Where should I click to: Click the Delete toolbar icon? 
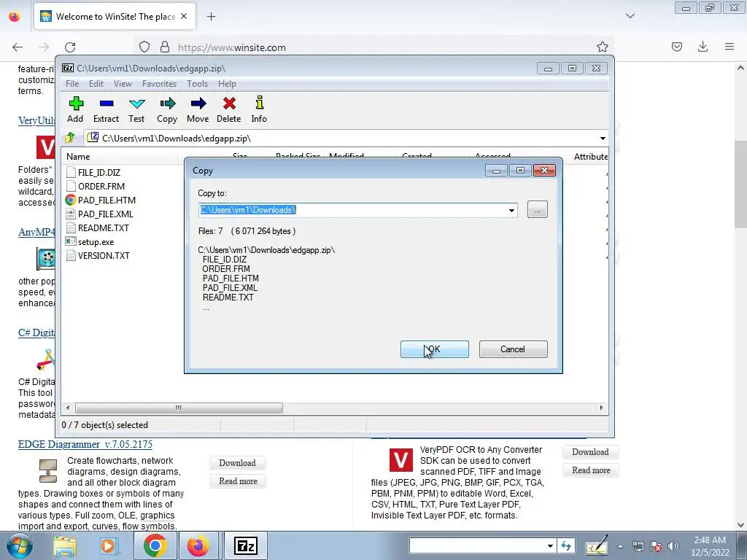click(x=228, y=109)
